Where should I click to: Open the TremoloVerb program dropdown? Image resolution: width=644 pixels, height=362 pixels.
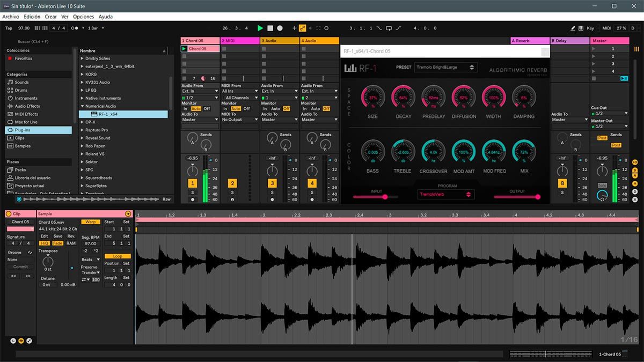[446, 194]
